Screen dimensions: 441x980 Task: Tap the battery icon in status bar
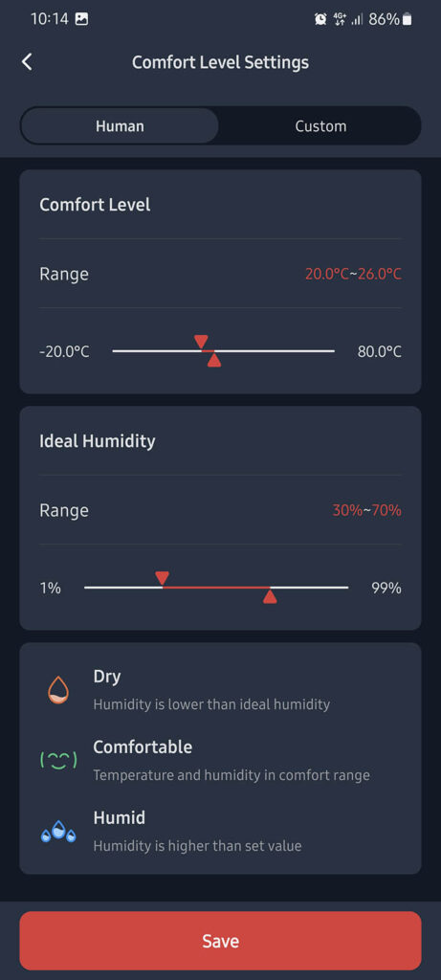point(408,19)
